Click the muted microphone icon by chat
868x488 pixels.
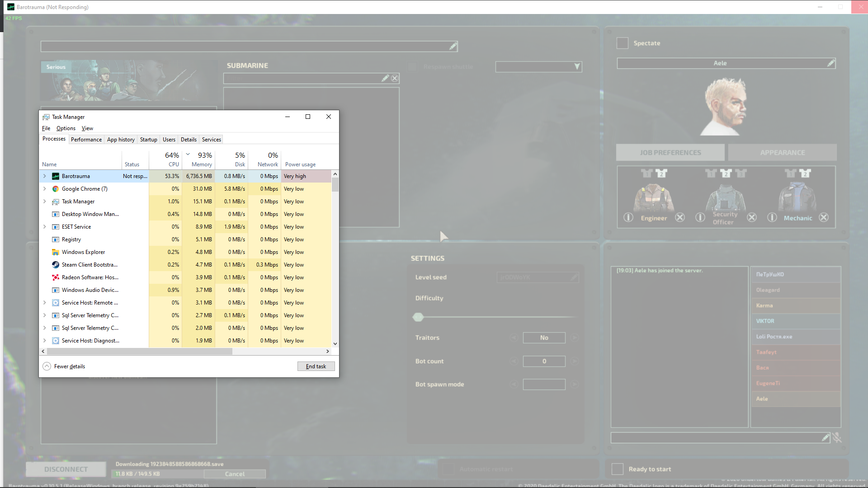(837, 437)
